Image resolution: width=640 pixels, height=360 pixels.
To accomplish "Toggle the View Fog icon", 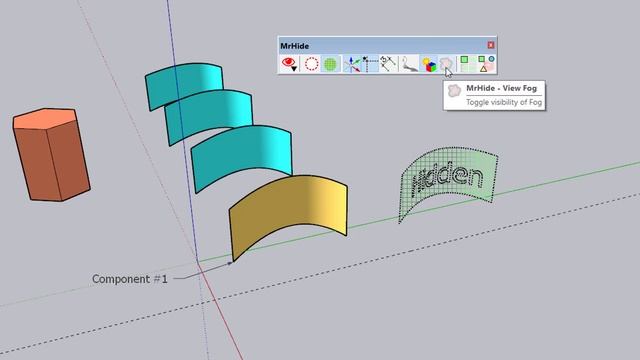I will click(x=446, y=64).
